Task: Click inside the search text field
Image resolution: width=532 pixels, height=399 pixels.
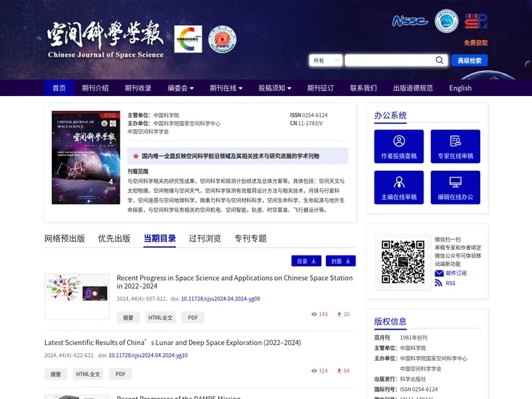Action: tap(390, 61)
